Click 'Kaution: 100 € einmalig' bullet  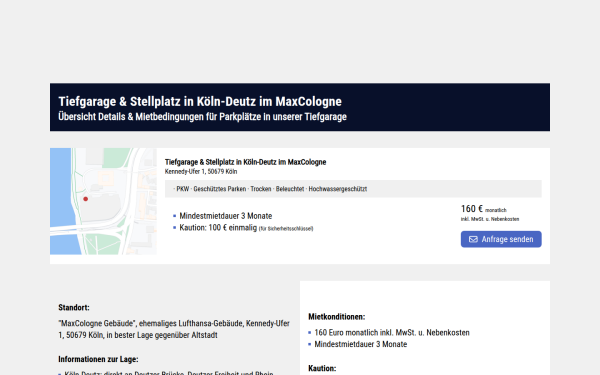pos(218,228)
